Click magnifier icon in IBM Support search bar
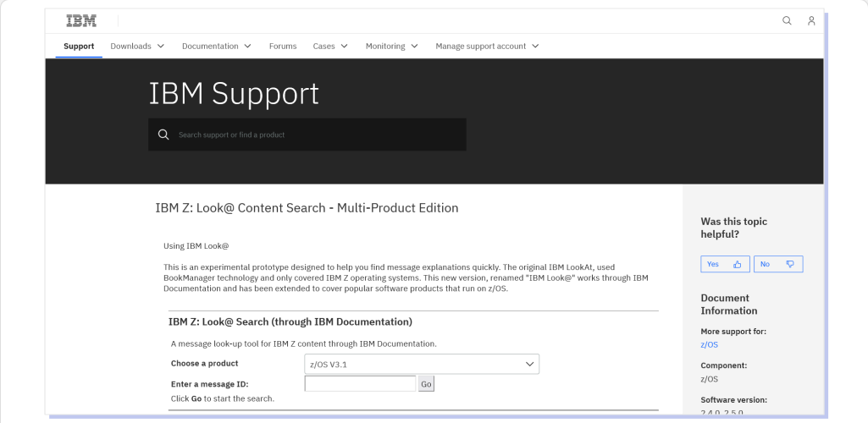Image resolution: width=868 pixels, height=423 pixels. 163,135
